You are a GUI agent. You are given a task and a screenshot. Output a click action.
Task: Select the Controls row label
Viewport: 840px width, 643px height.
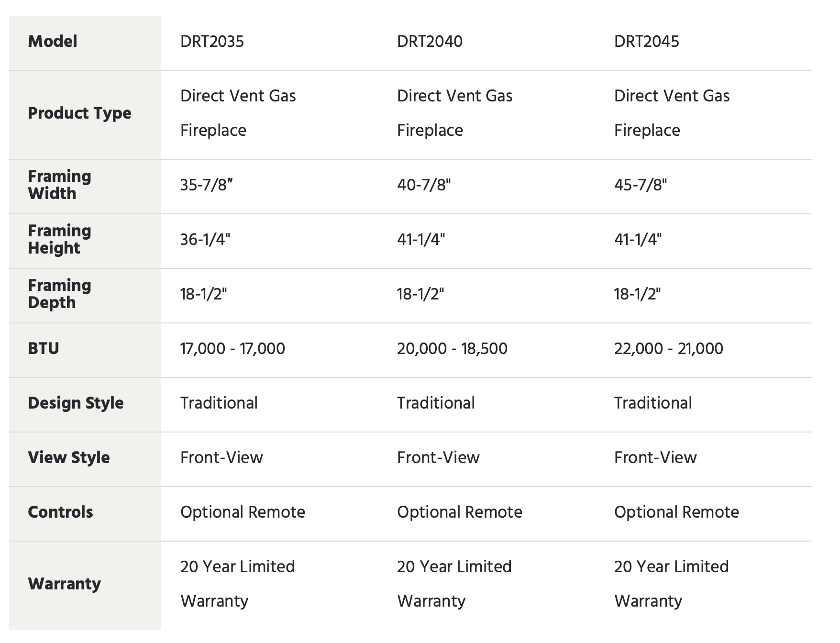coord(60,512)
